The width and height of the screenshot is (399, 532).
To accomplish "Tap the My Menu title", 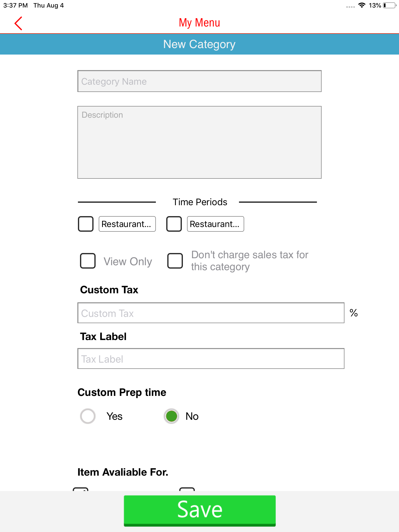I will 199,23.
